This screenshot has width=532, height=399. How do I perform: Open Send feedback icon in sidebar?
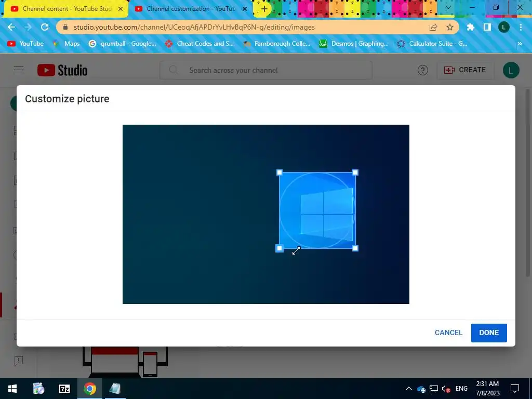coord(19,361)
